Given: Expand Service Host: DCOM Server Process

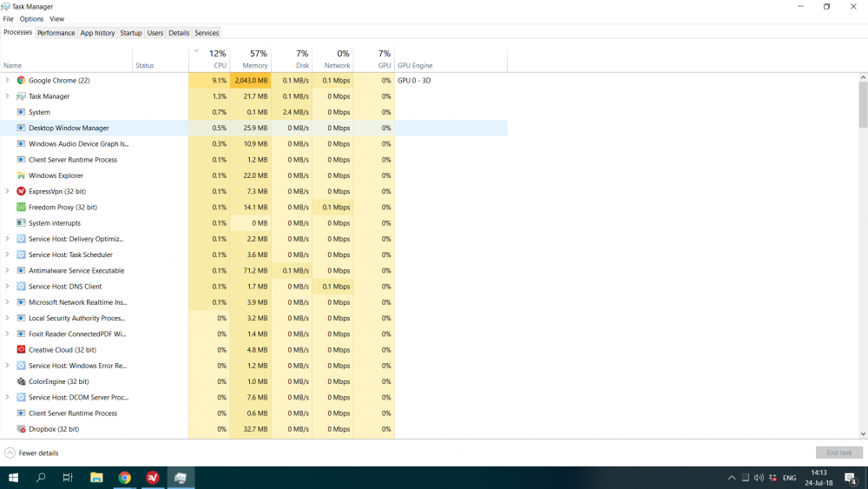Looking at the screenshot, I should click(7, 398).
